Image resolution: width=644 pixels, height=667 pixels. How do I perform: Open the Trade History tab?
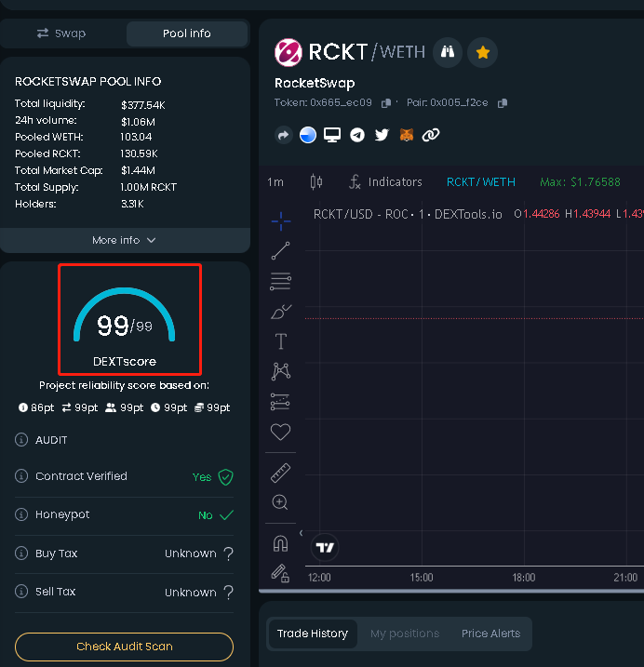pos(313,634)
